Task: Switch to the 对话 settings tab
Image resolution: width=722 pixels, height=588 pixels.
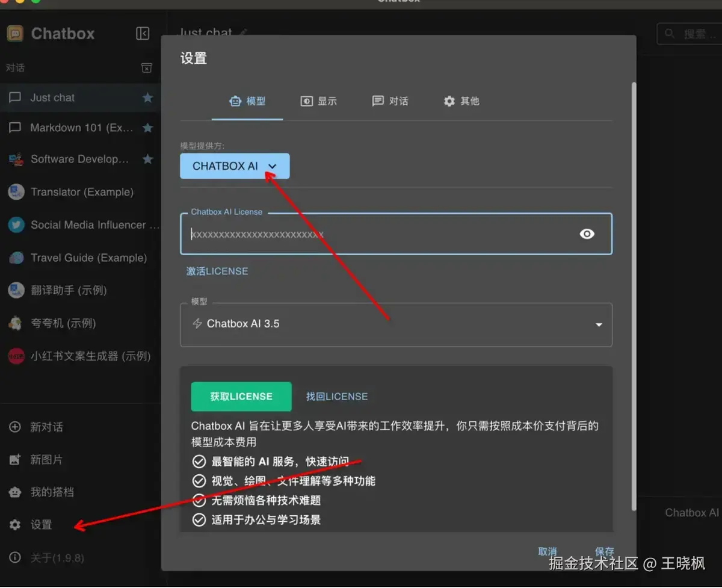Action: (390, 101)
